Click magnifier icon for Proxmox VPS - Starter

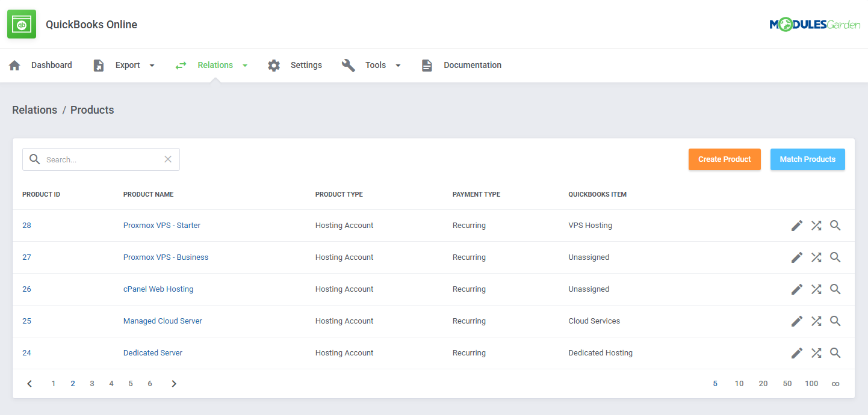835,226
